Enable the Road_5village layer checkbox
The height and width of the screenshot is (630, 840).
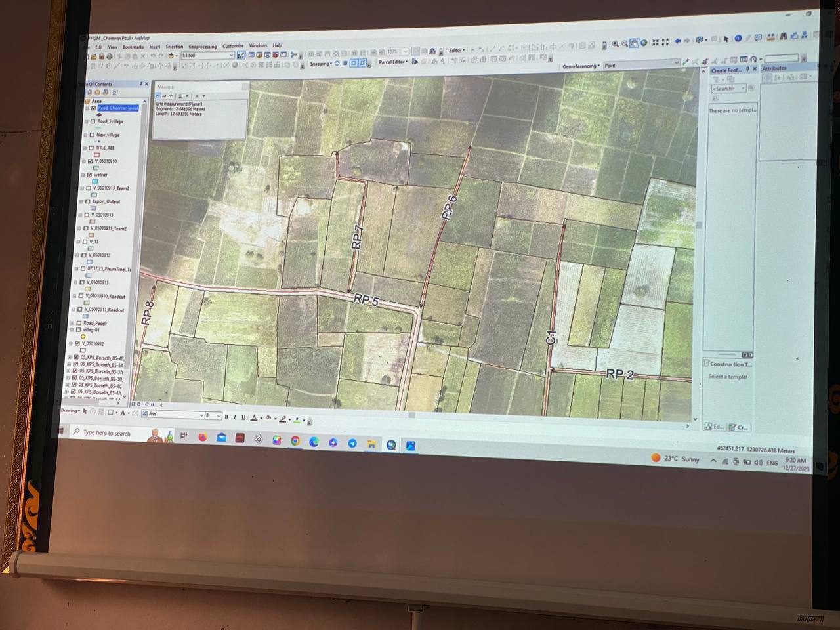pos(93,121)
